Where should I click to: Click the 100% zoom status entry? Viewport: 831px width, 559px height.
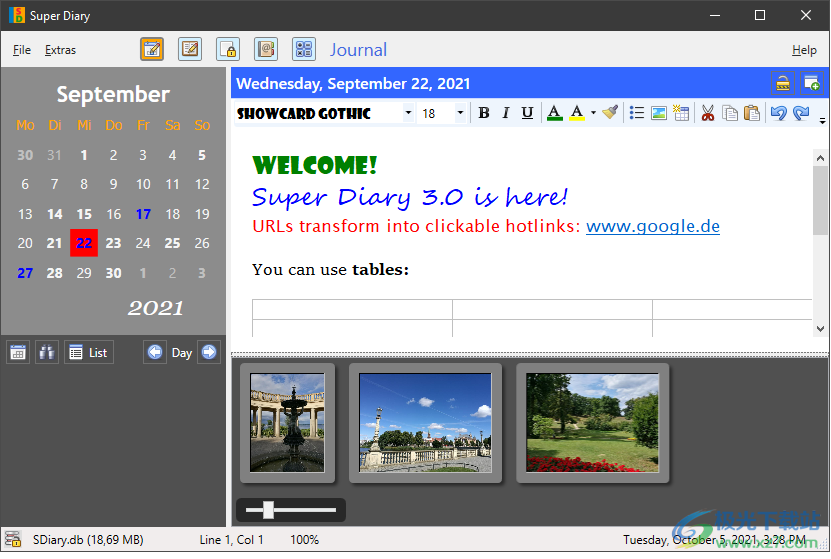pos(304,540)
